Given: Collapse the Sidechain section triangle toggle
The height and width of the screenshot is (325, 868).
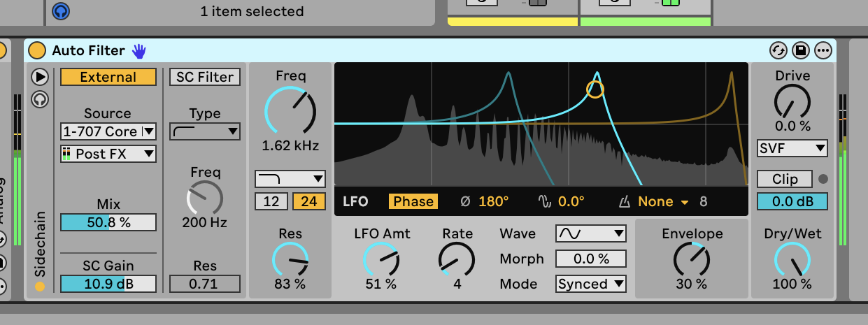Looking at the screenshot, I should click(x=40, y=76).
